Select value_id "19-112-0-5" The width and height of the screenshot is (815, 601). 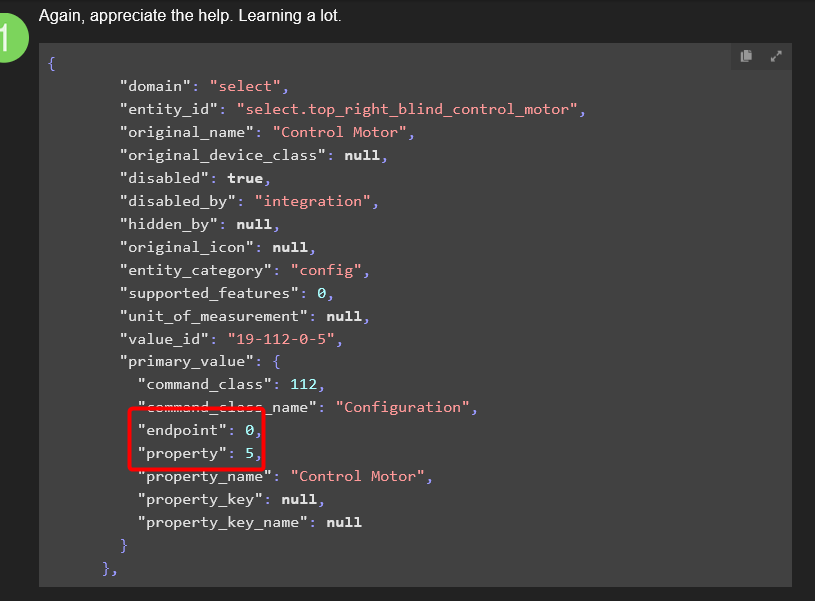[281, 339]
